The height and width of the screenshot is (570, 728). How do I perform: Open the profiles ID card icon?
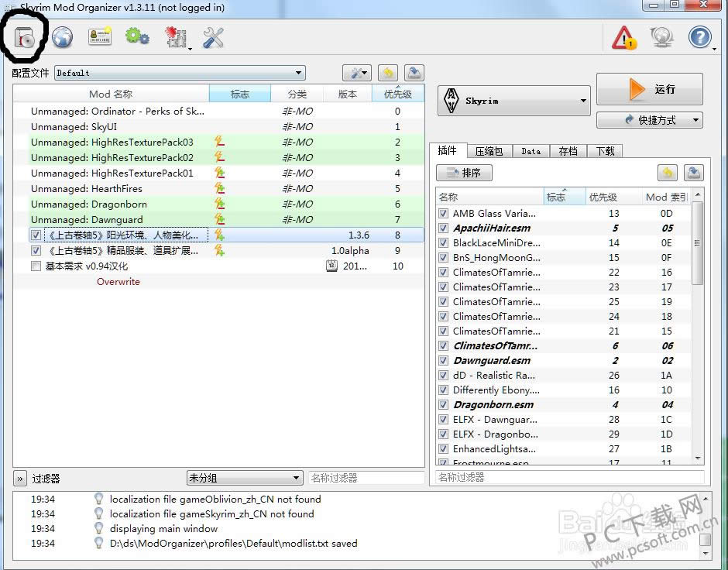[x=100, y=37]
